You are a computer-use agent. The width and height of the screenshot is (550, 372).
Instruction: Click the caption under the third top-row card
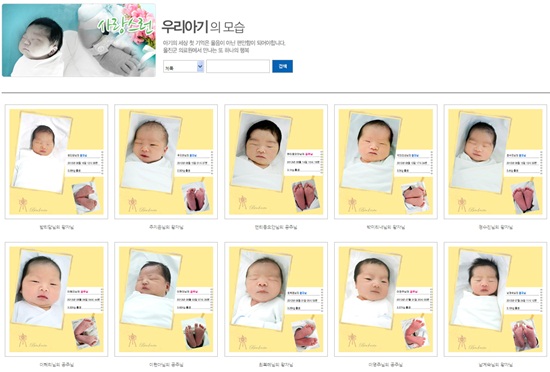point(276,227)
